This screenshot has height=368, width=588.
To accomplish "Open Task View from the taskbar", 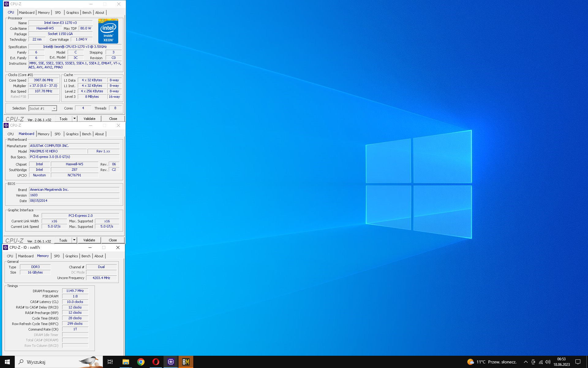I will coord(110,362).
